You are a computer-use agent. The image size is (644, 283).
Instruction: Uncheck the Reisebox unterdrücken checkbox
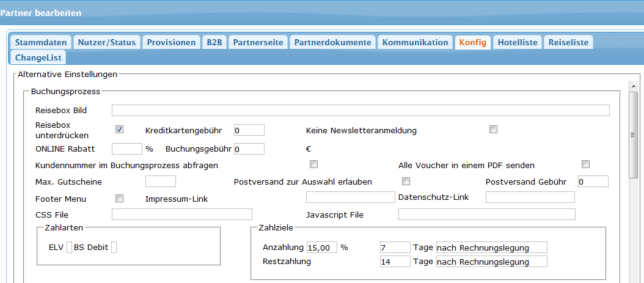[x=120, y=129]
